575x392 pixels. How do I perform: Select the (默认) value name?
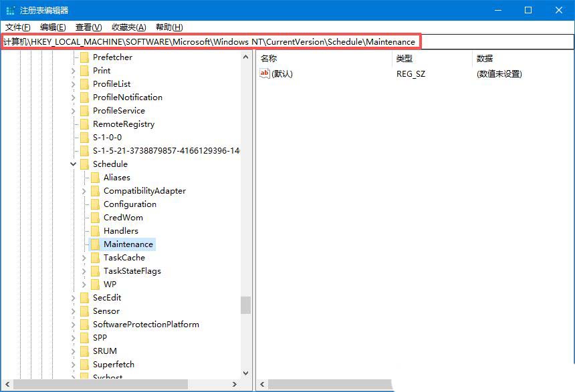click(282, 74)
